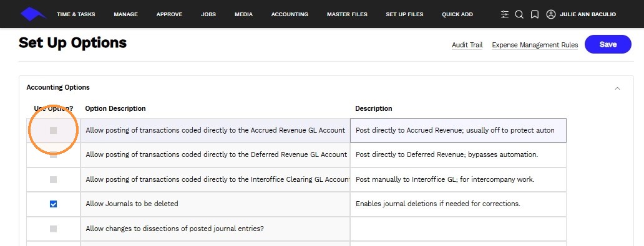The width and height of the screenshot is (644, 246).
Task: Enable Accrued Revenue GL posting checkbox
Action: pos(54,130)
